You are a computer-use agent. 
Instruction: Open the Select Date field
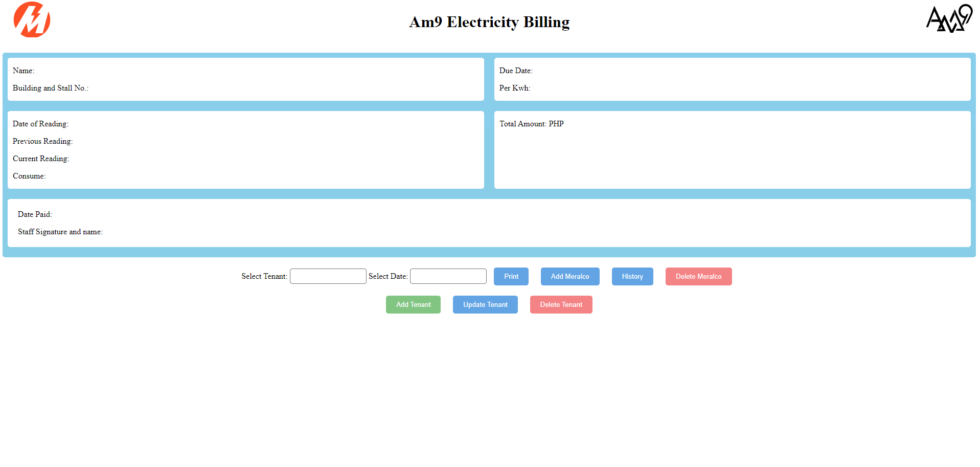[x=448, y=276]
